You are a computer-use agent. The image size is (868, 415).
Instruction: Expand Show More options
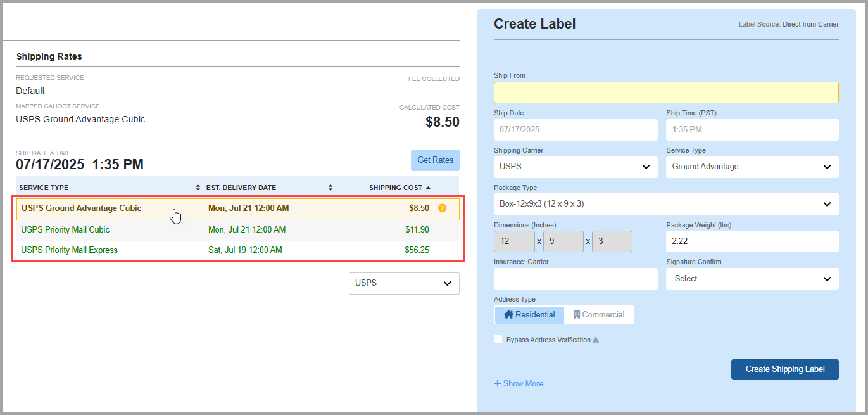519,383
